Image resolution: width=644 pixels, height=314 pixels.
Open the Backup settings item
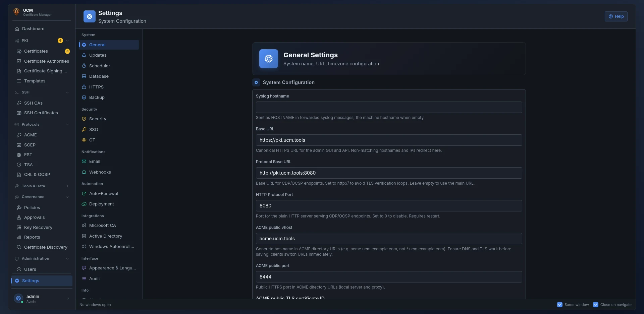[109, 98]
